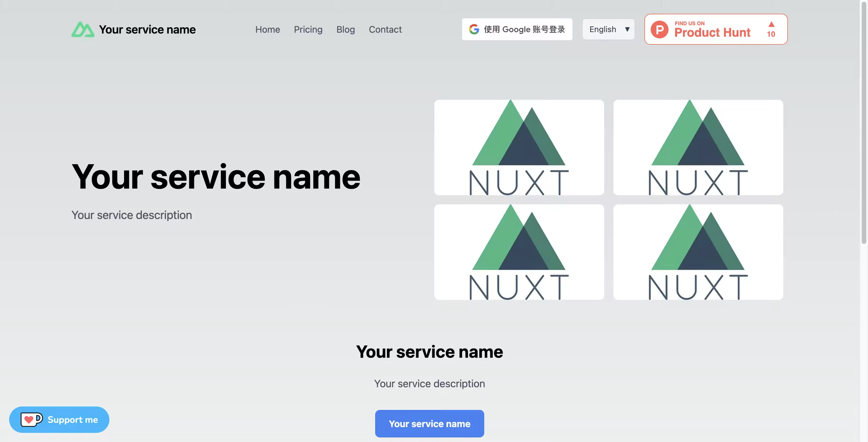Screen dimensions: 868x442
Task: Click the Support me button
Action: 59,420
